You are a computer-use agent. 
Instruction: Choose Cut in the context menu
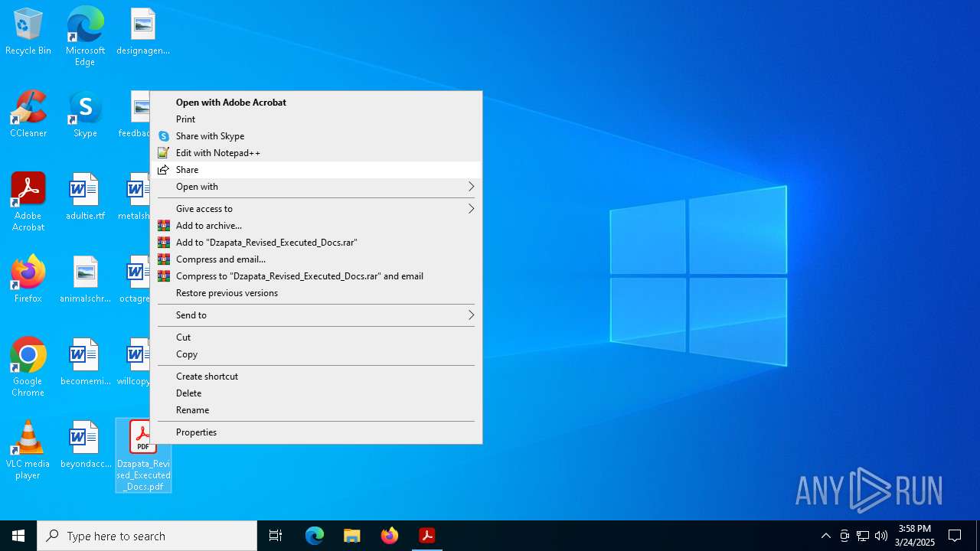(316, 337)
